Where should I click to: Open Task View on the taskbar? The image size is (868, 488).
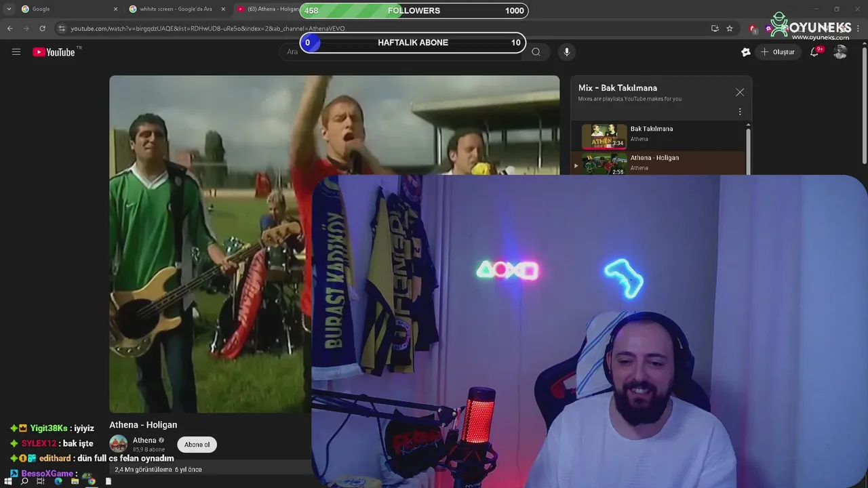[x=41, y=481]
